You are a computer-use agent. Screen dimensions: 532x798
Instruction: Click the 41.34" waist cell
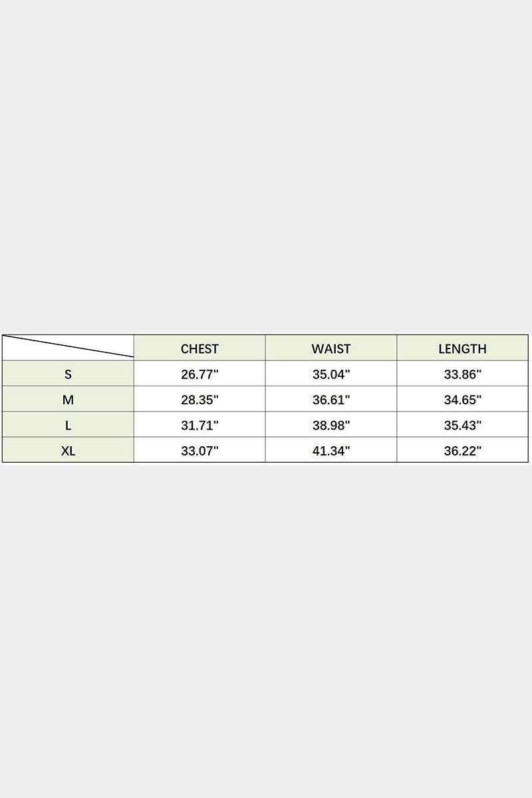click(x=331, y=450)
